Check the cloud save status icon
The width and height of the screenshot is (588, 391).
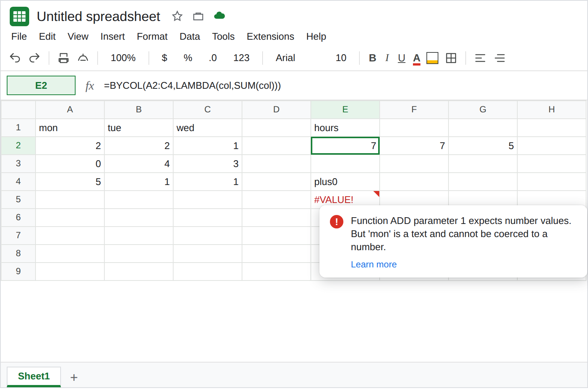220,16
